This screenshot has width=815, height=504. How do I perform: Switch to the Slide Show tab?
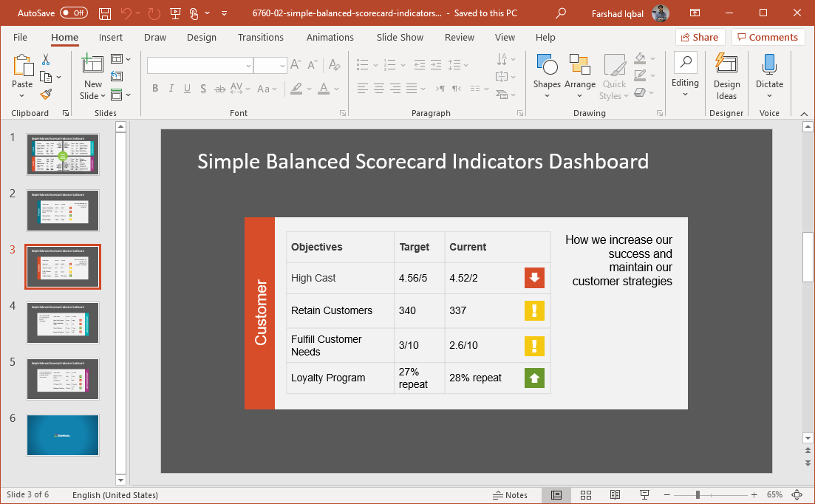click(400, 38)
